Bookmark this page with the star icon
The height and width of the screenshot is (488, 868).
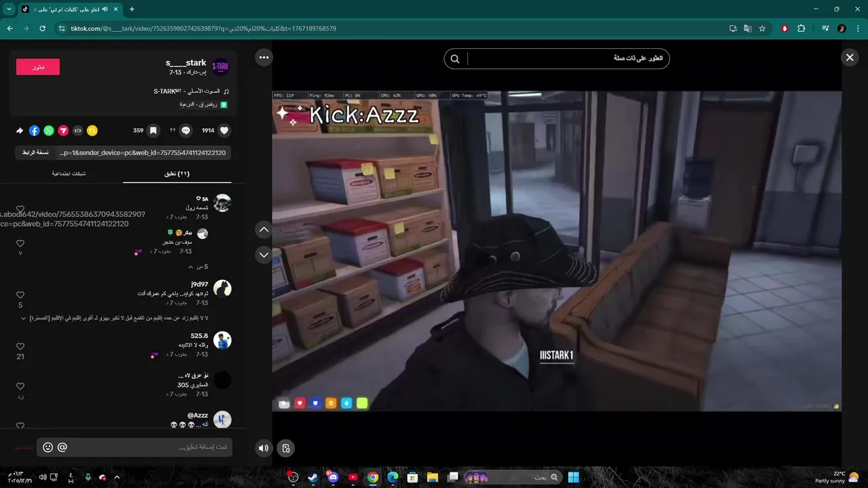[762, 28]
